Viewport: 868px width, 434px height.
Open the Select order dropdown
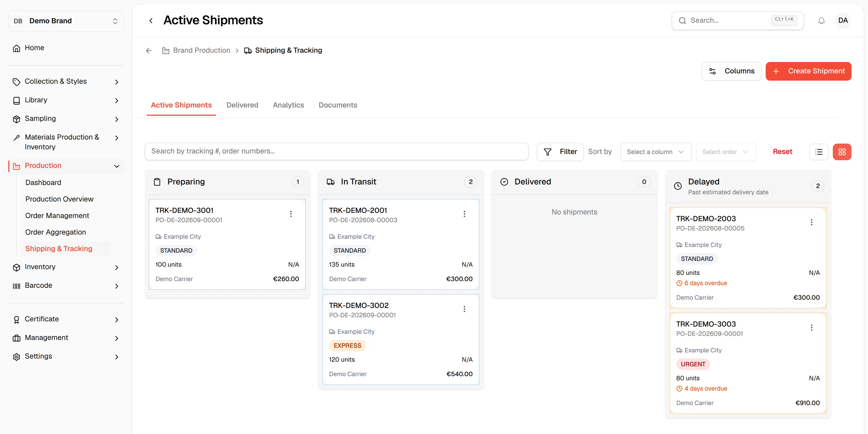(x=726, y=152)
